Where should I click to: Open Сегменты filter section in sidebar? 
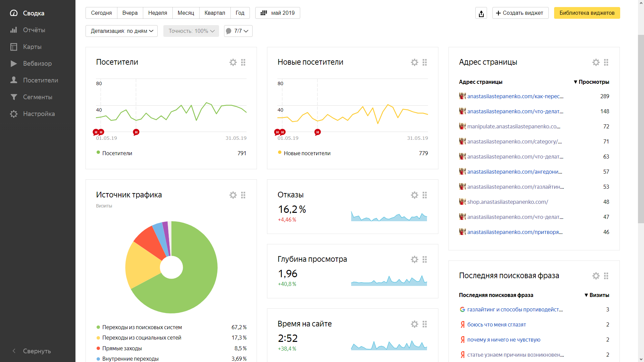pyautogui.click(x=37, y=97)
